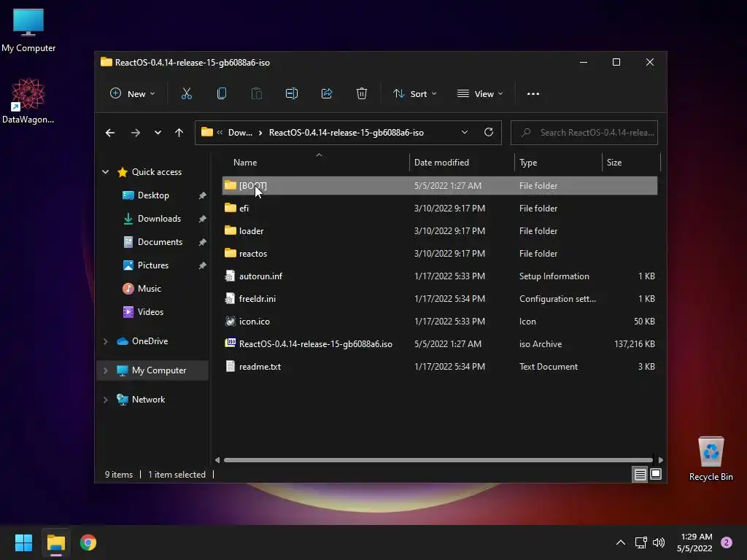This screenshot has width=747, height=560.
Task: Click the Dow... breadcrumb segment
Action: pos(240,133)
